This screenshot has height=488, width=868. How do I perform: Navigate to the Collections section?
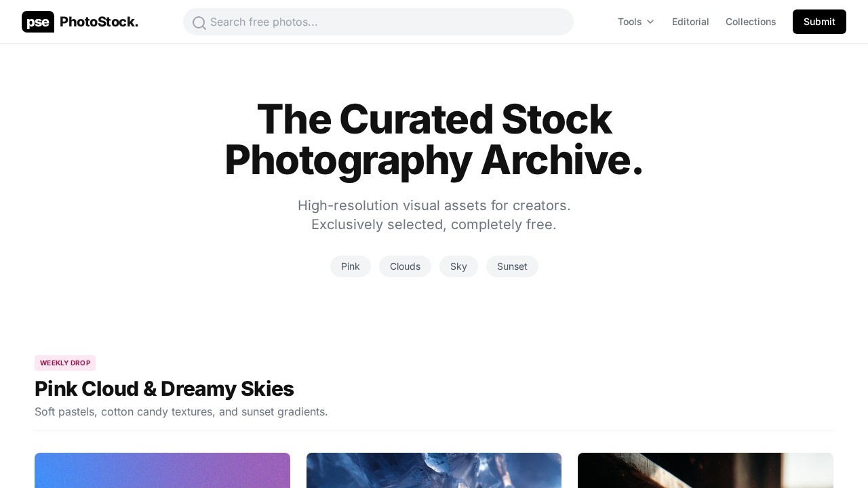tap(751, 22)
